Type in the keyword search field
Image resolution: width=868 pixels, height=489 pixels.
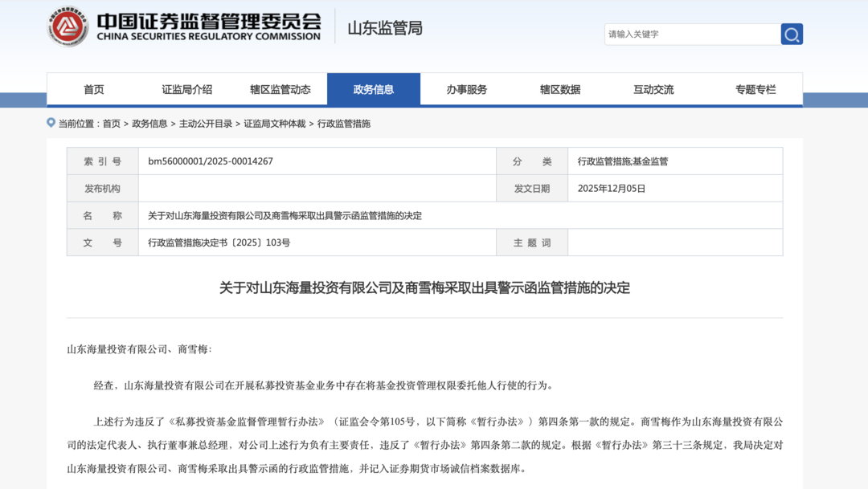691,34
